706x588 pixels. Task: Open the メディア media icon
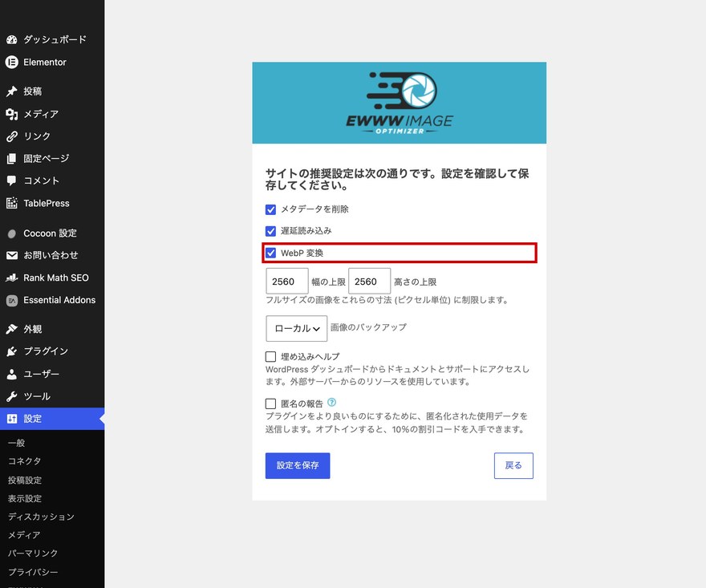[12, 114]
